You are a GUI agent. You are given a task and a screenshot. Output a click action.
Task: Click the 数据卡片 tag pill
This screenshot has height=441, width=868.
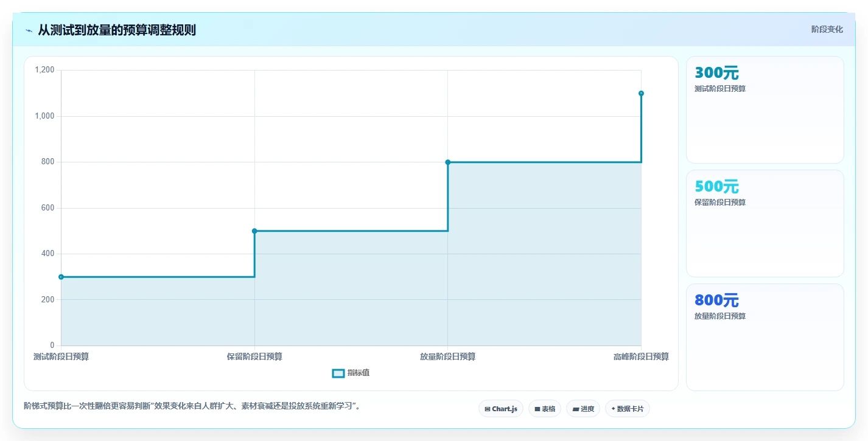tap(628, 409)
